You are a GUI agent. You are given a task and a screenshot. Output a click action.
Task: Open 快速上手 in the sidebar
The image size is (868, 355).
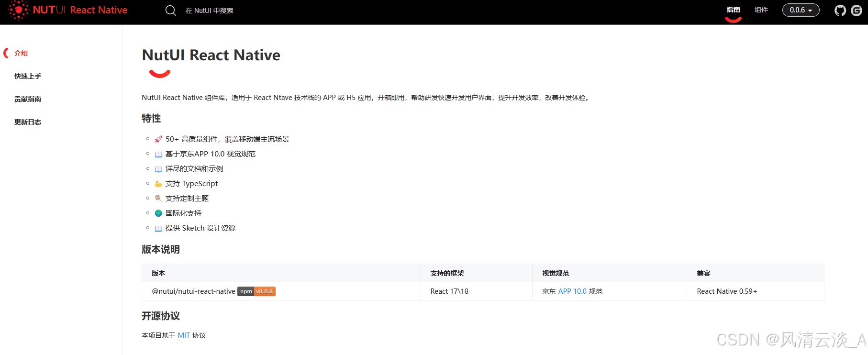28,76
